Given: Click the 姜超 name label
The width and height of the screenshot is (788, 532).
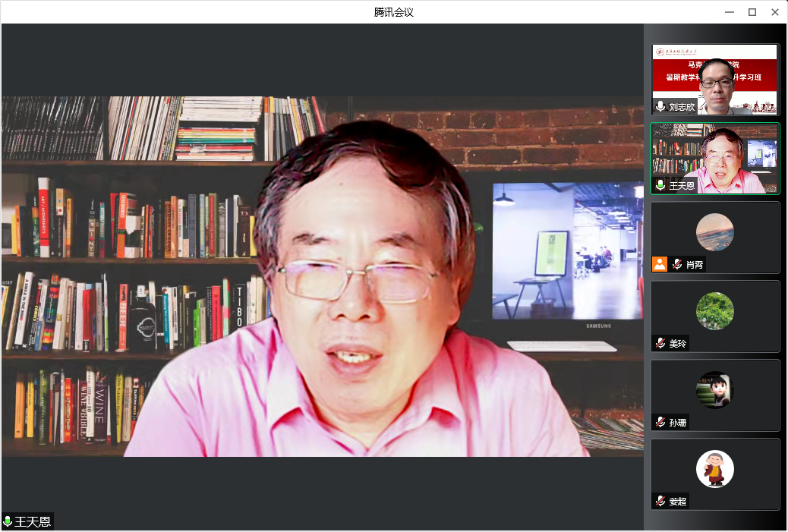Looking at the screenshot, I should (x=677, y=502).
